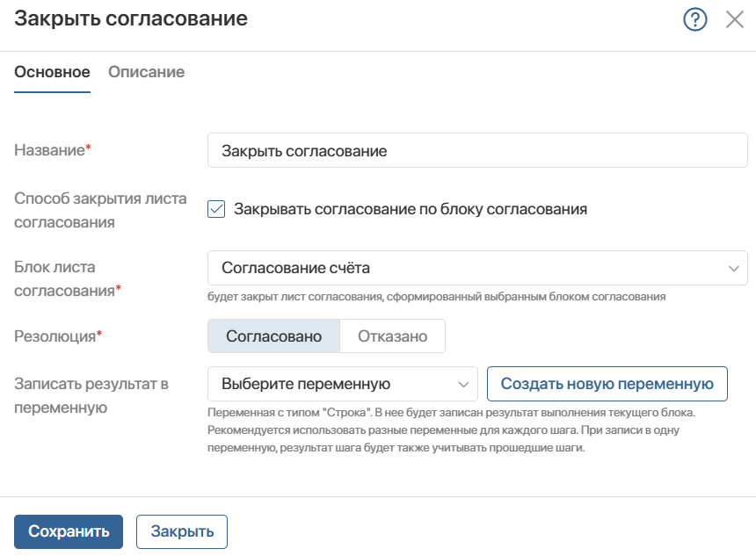Uncheck Закрывать согласование по блоку согласования
Viewport: 756px width, 556px height.
coord(216,209)
